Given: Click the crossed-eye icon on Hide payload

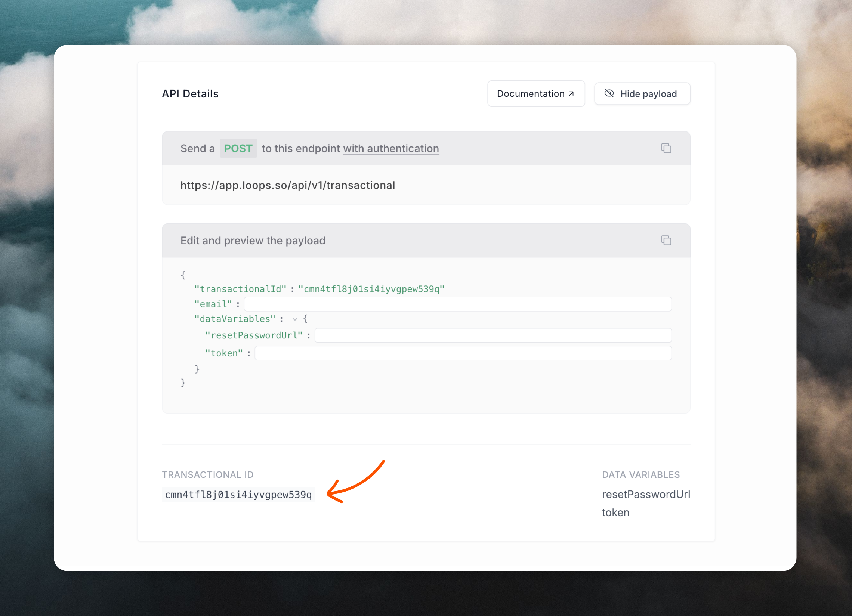Looking at the screenshot, I should 609,93.
